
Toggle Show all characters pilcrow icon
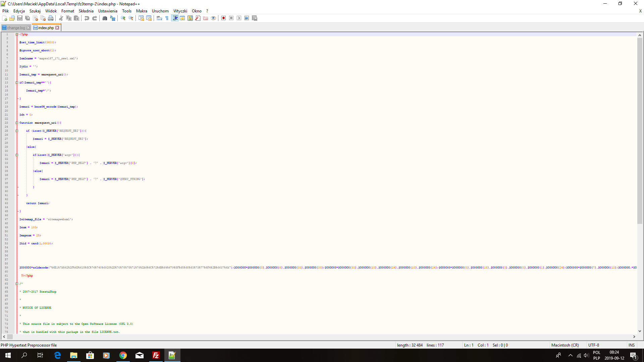point(167,18)
